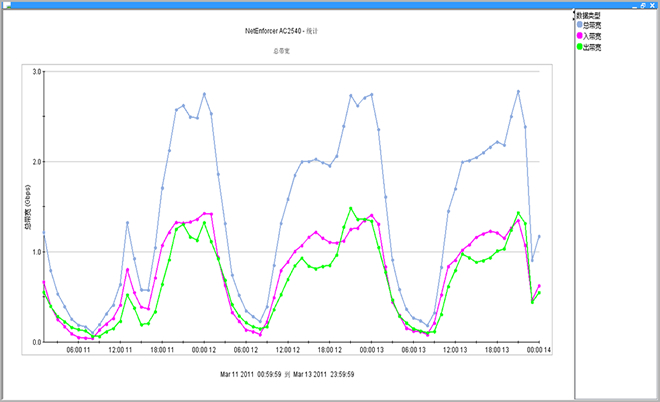Click the green 出带宽 legend marker
Viewport: 660px width, 402px height.
coord(579,46)
